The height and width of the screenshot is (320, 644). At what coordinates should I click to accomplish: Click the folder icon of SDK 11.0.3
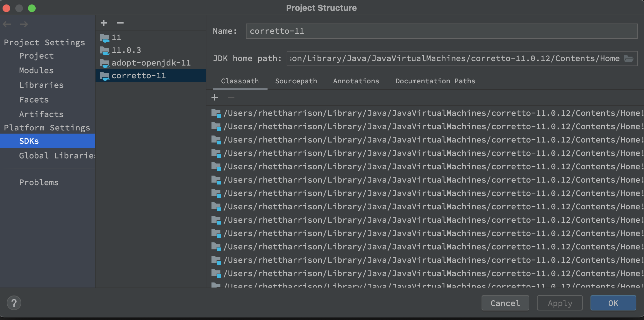point(104,51)
